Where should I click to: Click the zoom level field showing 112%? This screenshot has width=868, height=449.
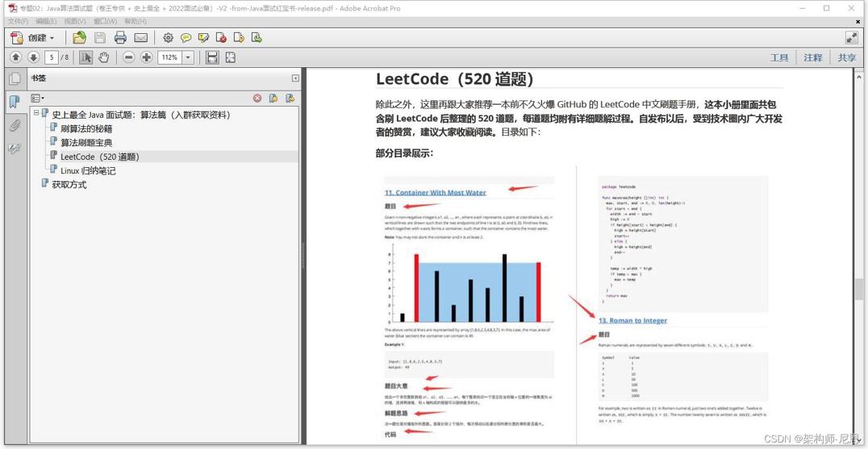coord(170,57)
